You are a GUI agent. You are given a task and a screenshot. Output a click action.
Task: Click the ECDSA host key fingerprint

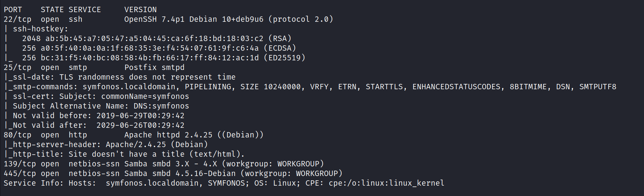coord(149,48)
